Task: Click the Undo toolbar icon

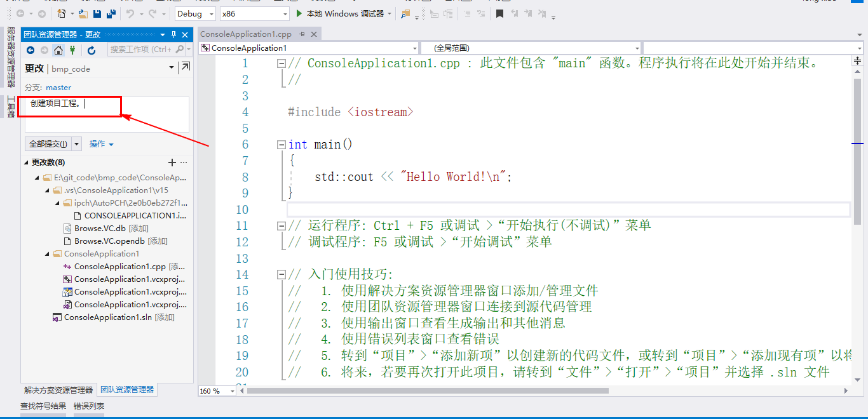Action: [x=130, y=13]
